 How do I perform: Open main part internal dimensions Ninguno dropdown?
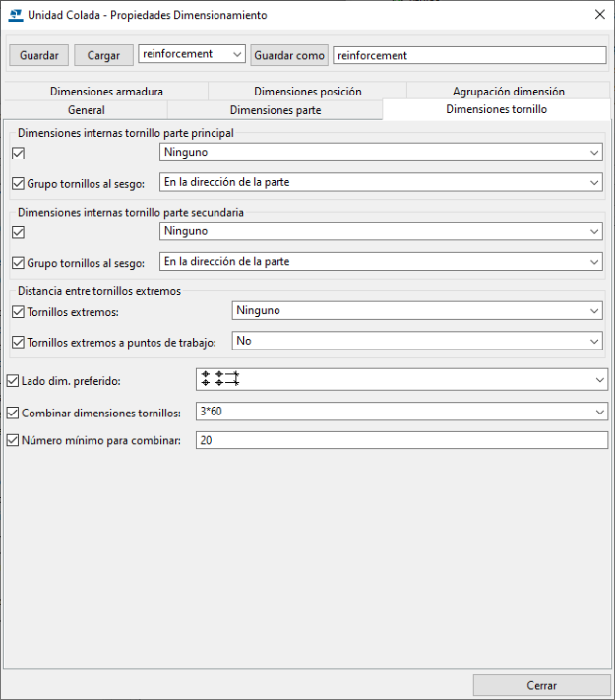(381, 153)
